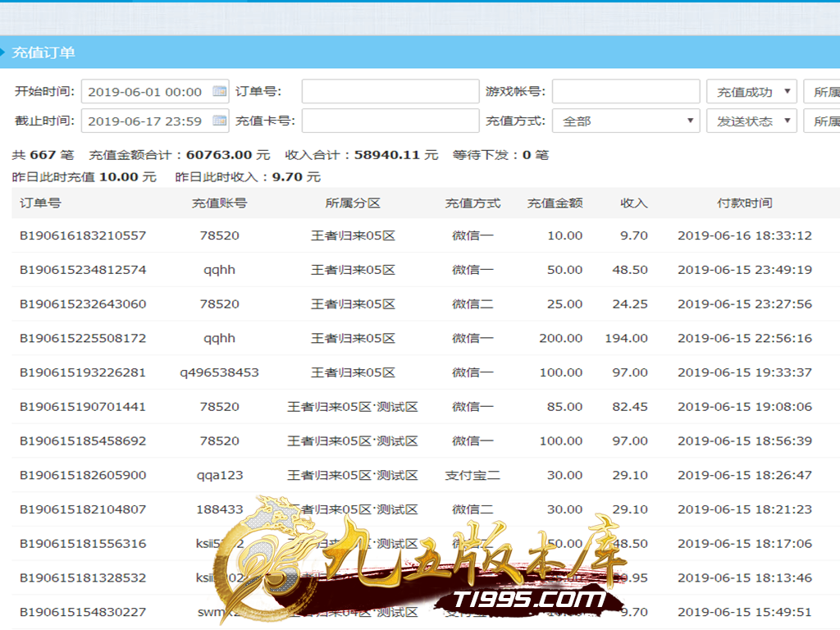Open the 充值方式 全部 dropdown
This screenshot has height=630, width=840.
click(x=626, y=121)
